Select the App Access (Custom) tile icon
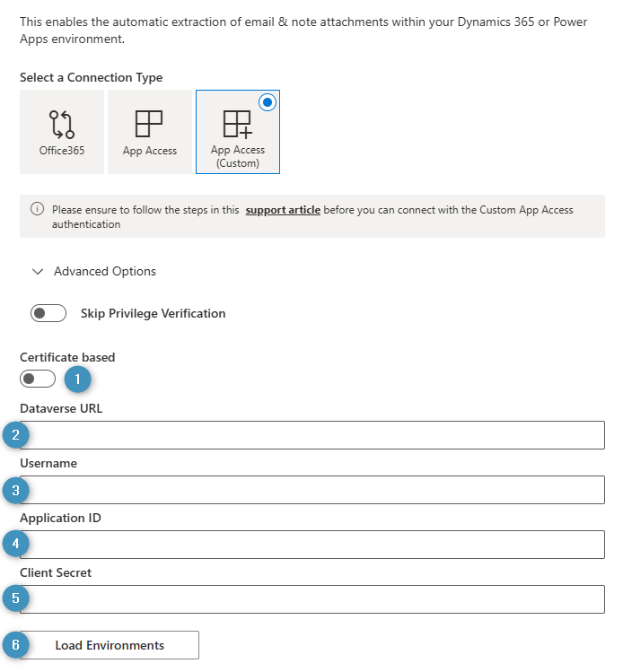Screen dimensions: 623x672 click(237, 124)
